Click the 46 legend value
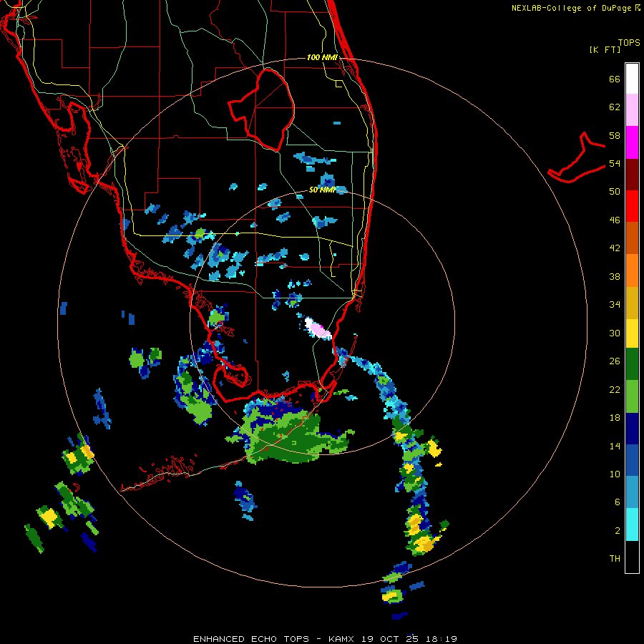 pyautogui.click(x=615, y=220)
